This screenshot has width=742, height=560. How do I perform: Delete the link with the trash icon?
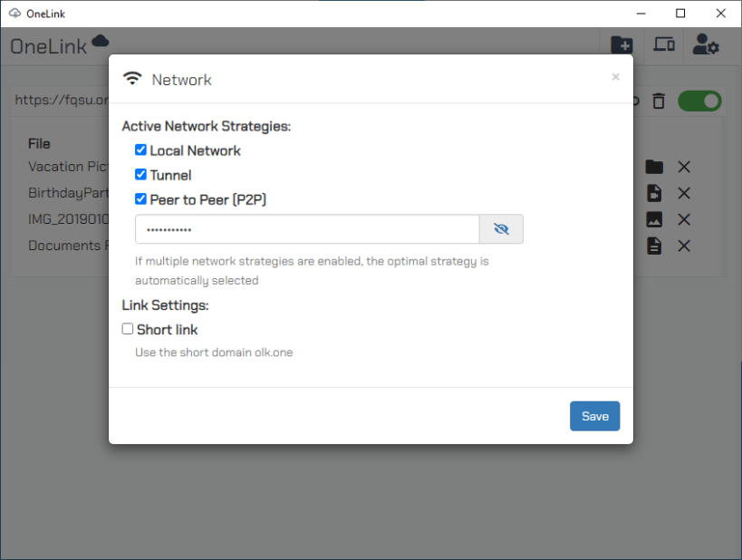pos(659,101)
